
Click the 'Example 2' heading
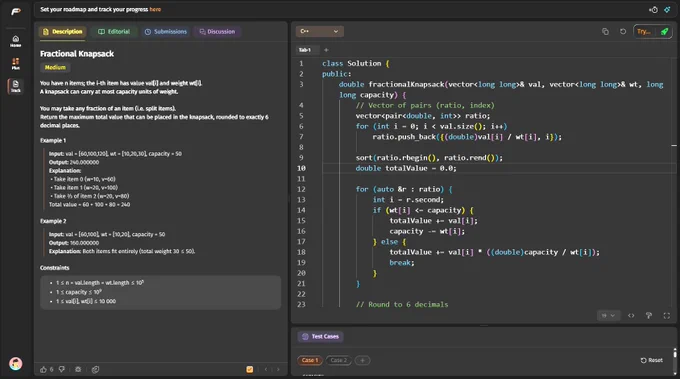pyautogui.click(x=53, y=221)
